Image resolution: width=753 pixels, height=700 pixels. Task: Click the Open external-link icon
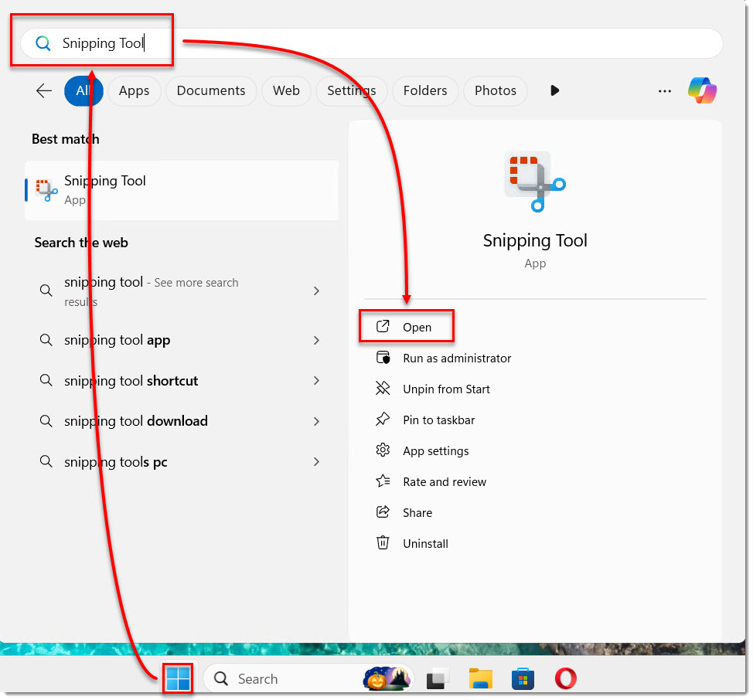tap(383, 326)
